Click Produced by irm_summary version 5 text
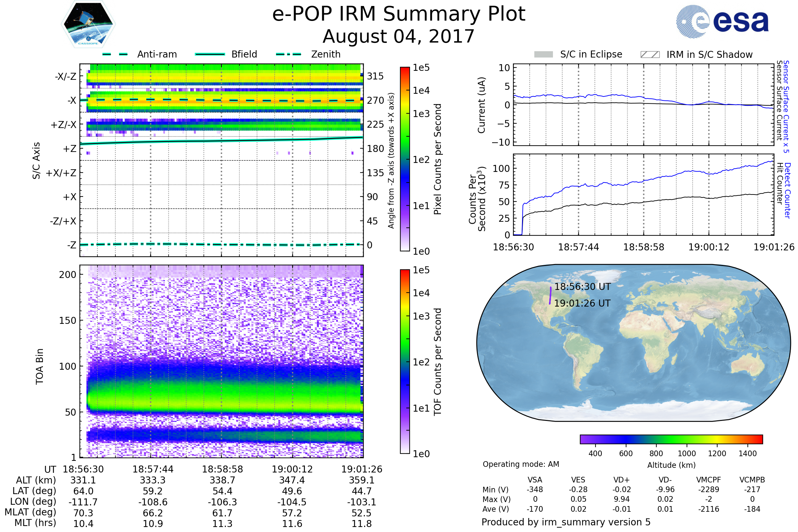Viewport: 798px width, 532px height. [566, 522]
